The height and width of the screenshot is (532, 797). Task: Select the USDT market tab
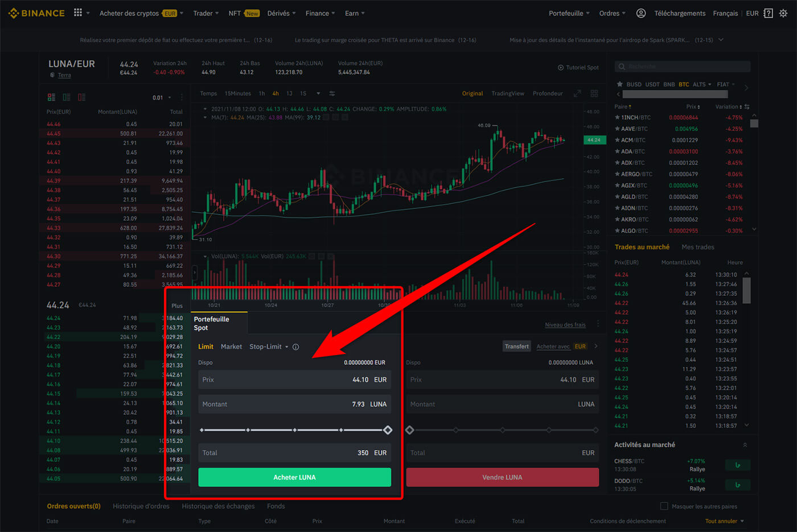tap(652, 84)
